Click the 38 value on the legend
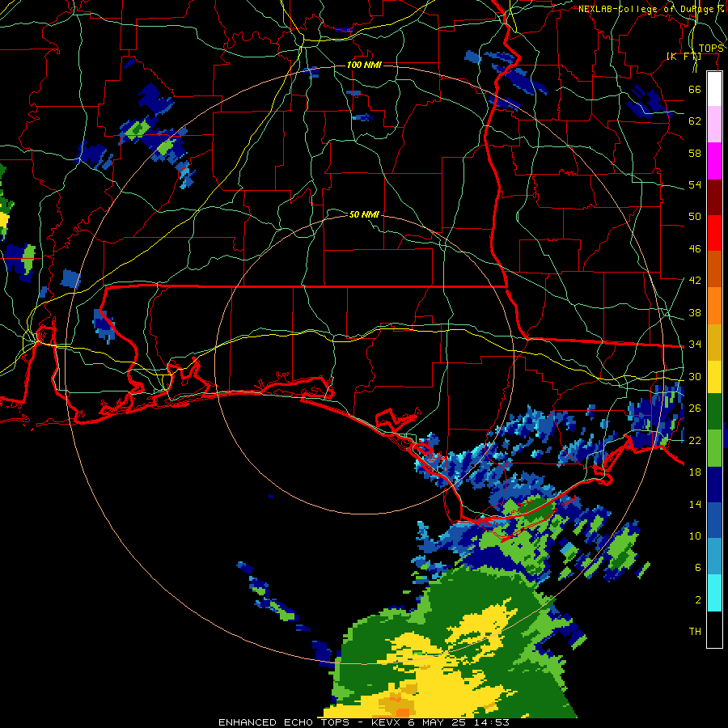Image resolution: width=728 pixels, height=728 pixels. point(695,312)
